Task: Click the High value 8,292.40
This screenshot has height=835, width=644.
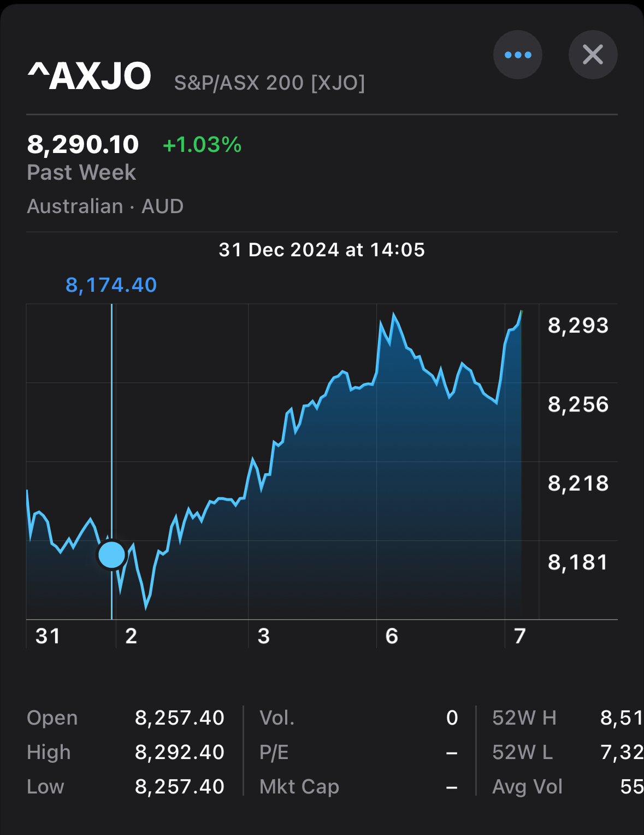Action: (180, 752)
